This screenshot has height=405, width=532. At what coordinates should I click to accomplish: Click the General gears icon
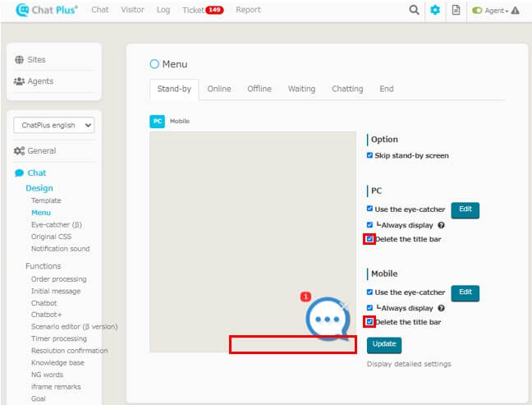click(x=20, y=150)
